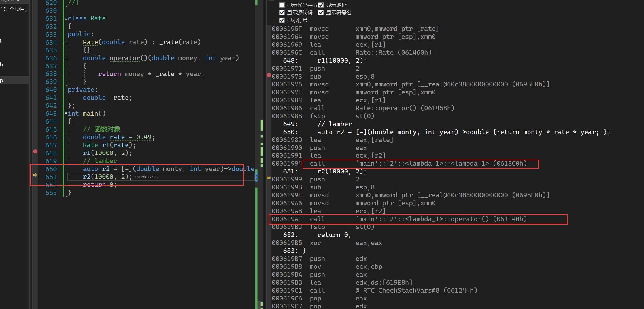The height and width of the screenshot is (309, 644).
Task: Click the breakpoint dot at address 00061973
Action: pos(269,75)
